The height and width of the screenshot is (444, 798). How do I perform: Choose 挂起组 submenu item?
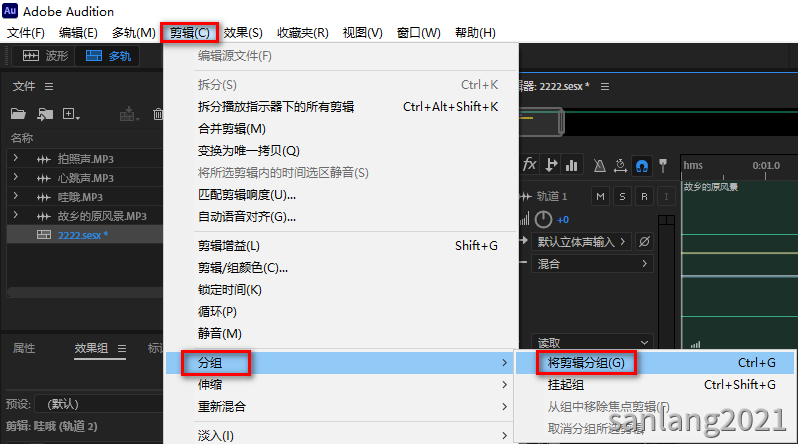pyautogui.click(x=655, y=384)
